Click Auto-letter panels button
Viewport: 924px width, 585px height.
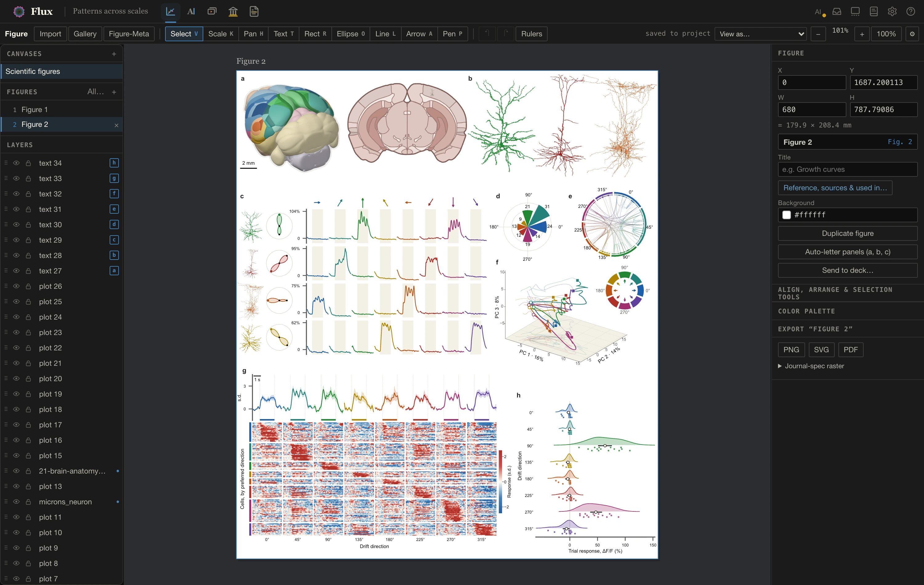pyautogui.click(x=847, y=252)
